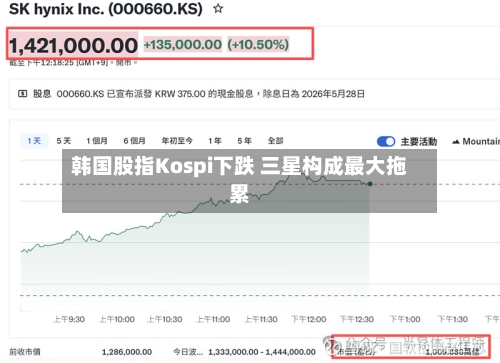Viewport: 500px width, 363px height.
Task: Click the 下午12:00 axis label
Action: pyautogui.click(x=309, y=319)
